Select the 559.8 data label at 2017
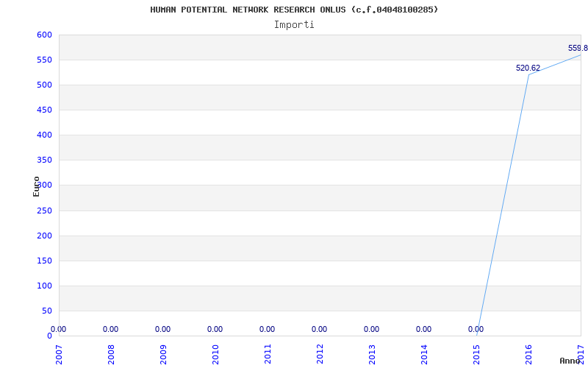This screenshot has width=588, height=368. tap(578, 48)
